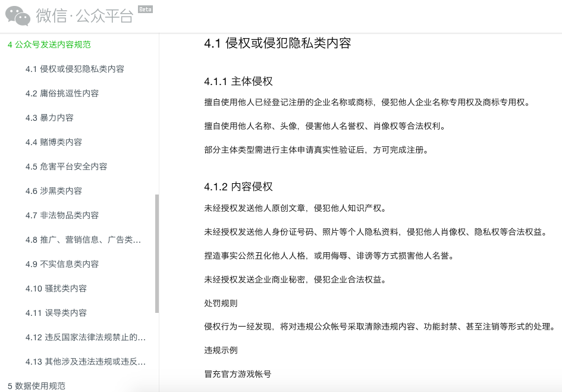Click the sidebar vertical scrollbar thumb
This screenshot has width=562, height=392.
tap(156, 253)
